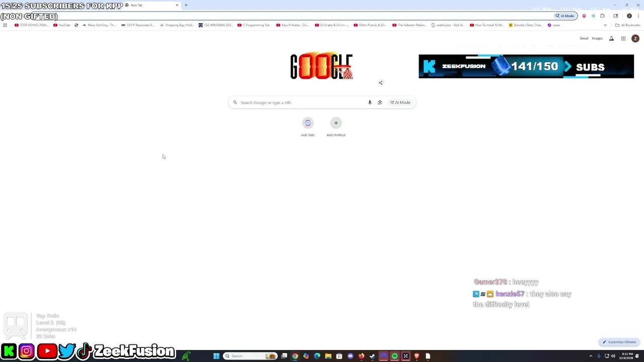Open the Mens Clothing bookmark
The height and width of the screenshot is (362, 644).
99,25
